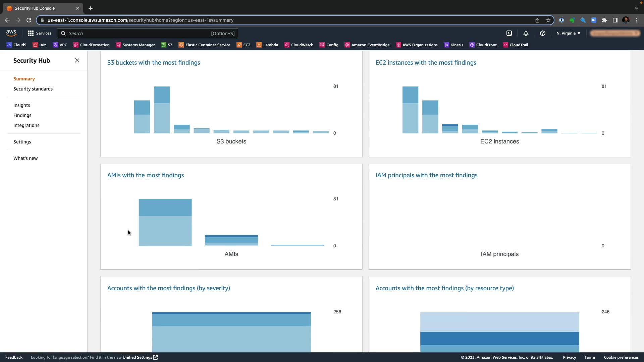
Task: Collapse Security Hub sidebar with X
Action: tap(77, 60)
